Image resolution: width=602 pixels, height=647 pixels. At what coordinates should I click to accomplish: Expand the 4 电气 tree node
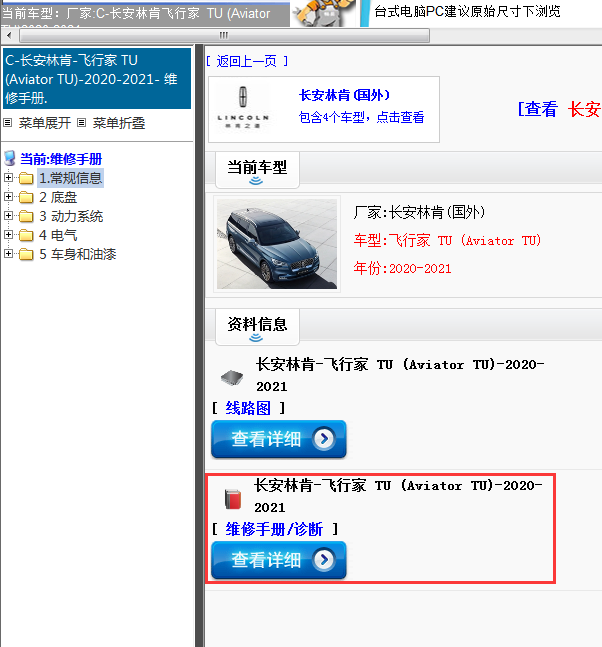(x=8, y=235)
